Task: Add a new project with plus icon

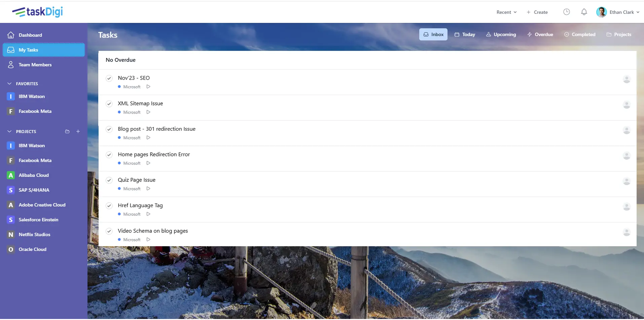Action: (78, 131)
